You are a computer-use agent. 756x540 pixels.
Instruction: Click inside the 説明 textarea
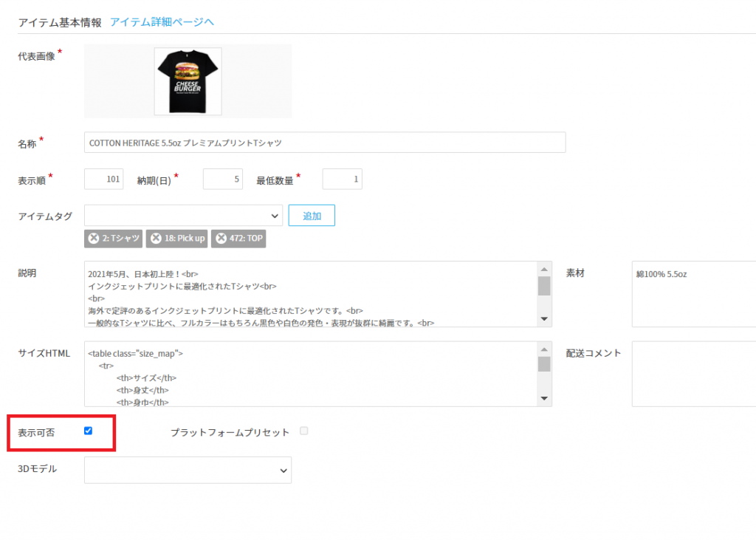click(x=311, y=294)
